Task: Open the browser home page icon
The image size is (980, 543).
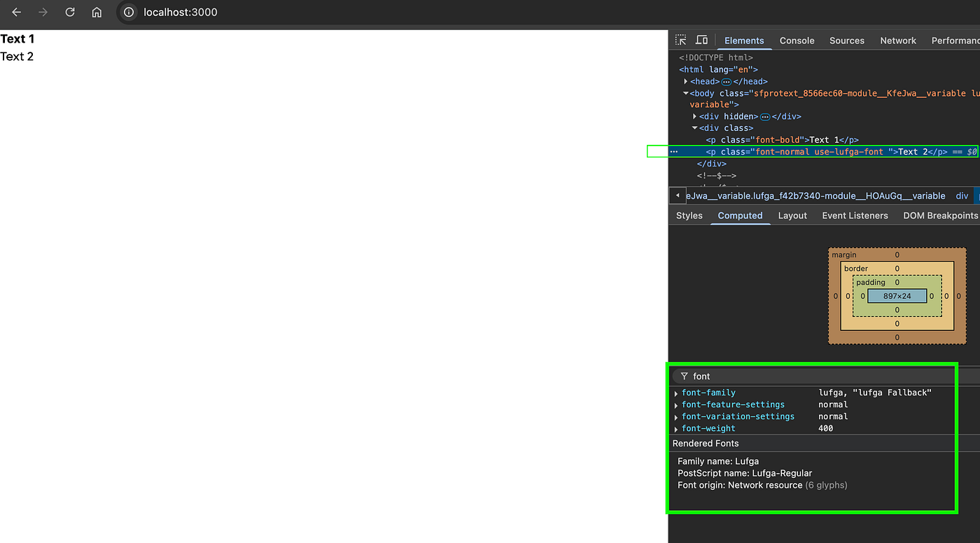Action: coord(97,13)
